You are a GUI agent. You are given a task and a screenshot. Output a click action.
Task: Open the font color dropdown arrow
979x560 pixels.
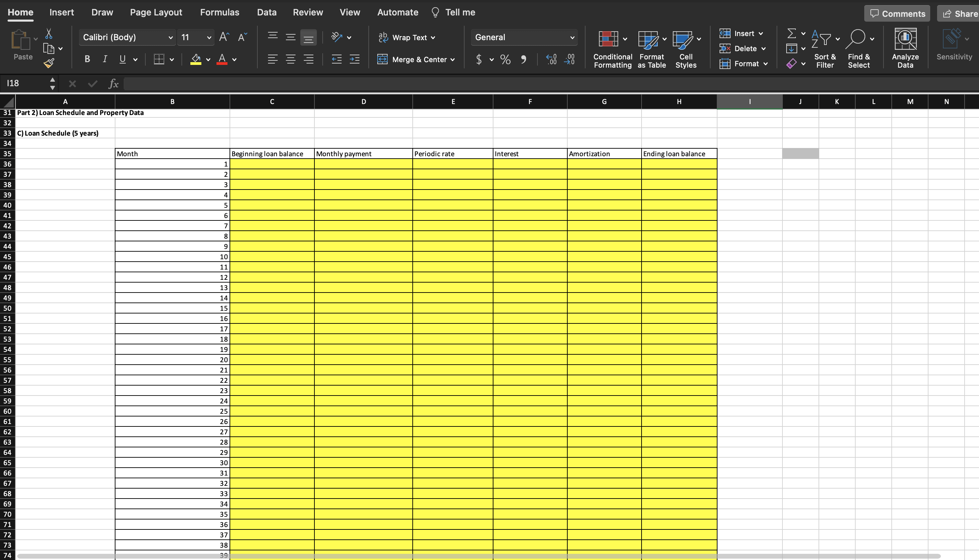pos(234,60)
